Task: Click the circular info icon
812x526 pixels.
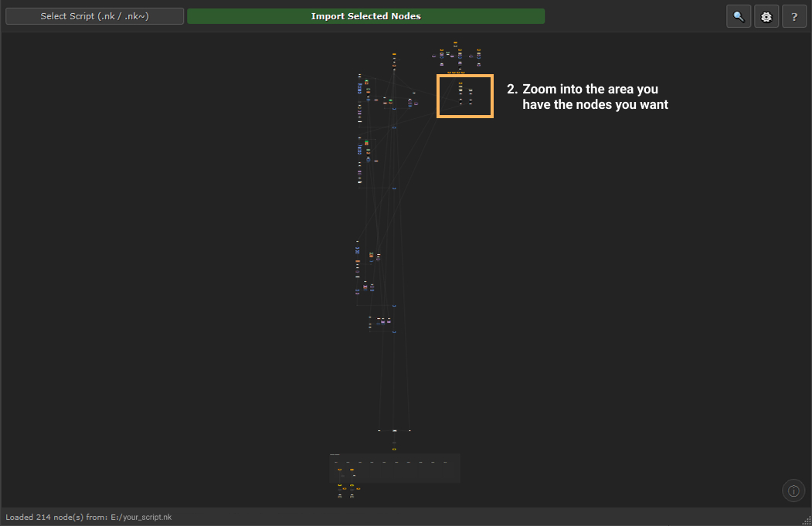Action: point(793,490)
